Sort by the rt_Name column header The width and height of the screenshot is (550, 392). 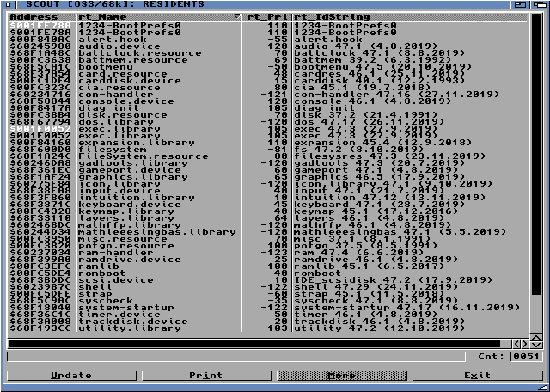coord(159,17)
